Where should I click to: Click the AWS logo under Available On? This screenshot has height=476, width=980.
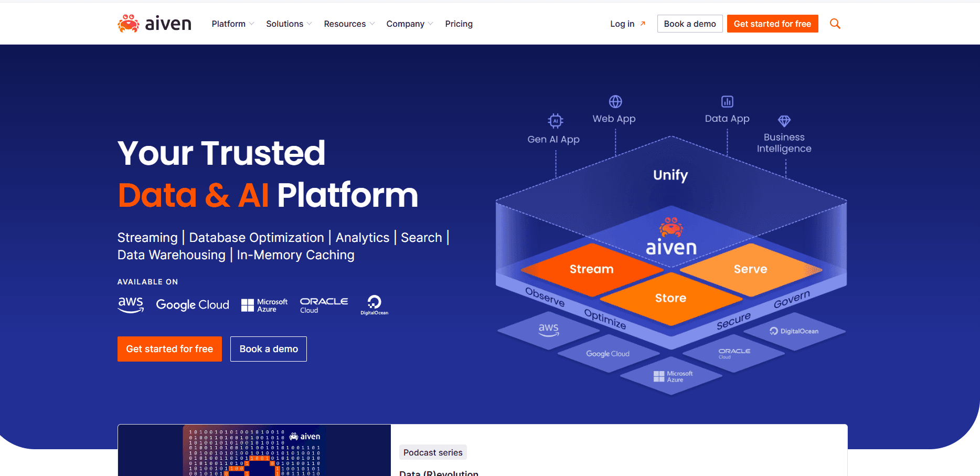131,304
